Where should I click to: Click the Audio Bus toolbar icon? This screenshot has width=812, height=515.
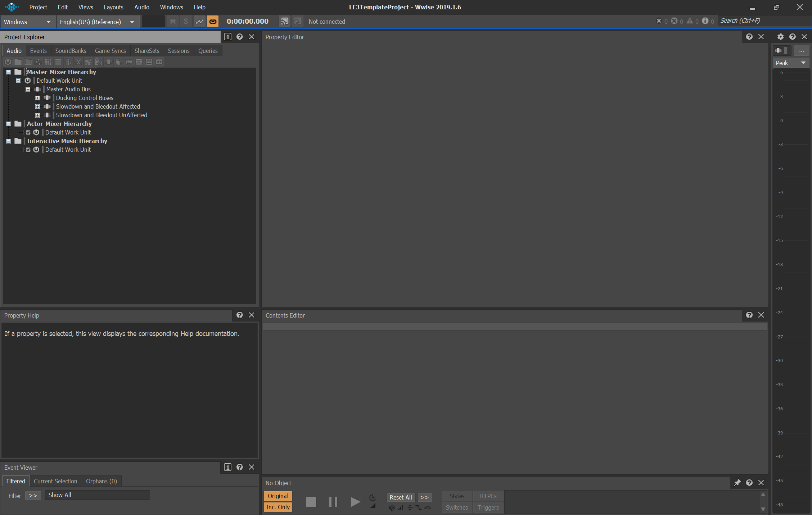[x=109, y=62]
